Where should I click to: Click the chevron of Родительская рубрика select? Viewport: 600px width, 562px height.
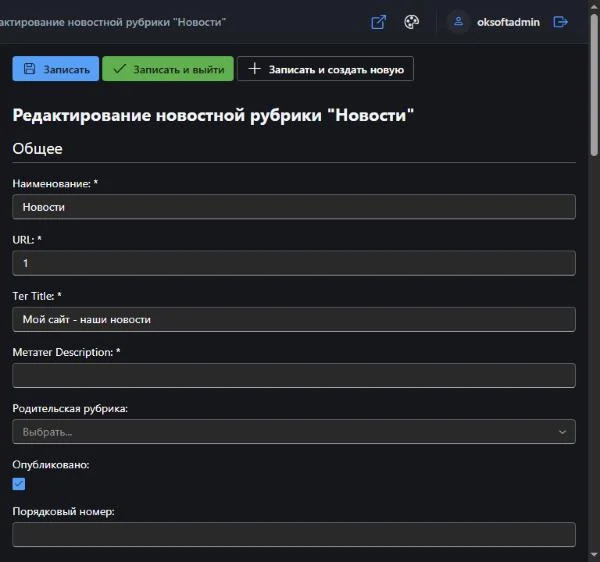coord(562,432)
